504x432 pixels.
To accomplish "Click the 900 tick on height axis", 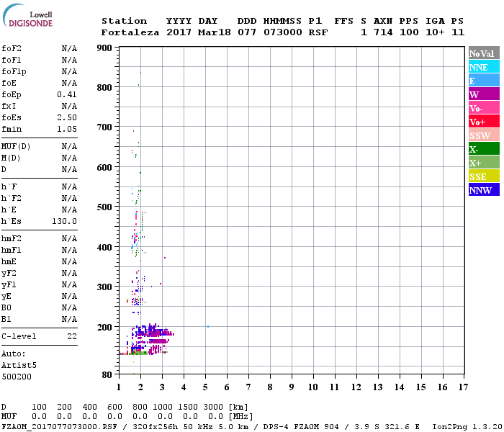I will [104, 48].
